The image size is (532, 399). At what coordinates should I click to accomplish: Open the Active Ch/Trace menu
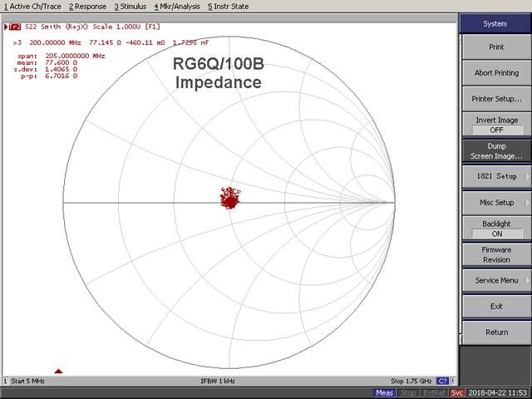[x=32, y=6]
